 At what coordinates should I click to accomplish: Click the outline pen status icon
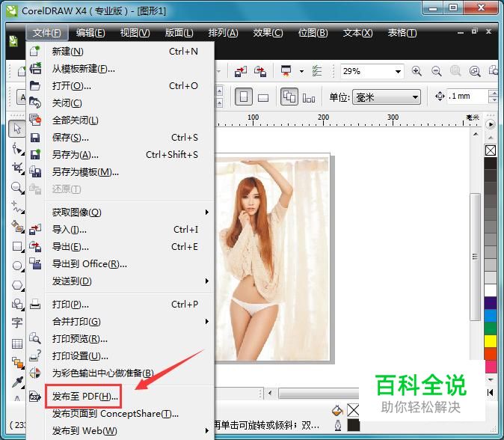(338, 425)
